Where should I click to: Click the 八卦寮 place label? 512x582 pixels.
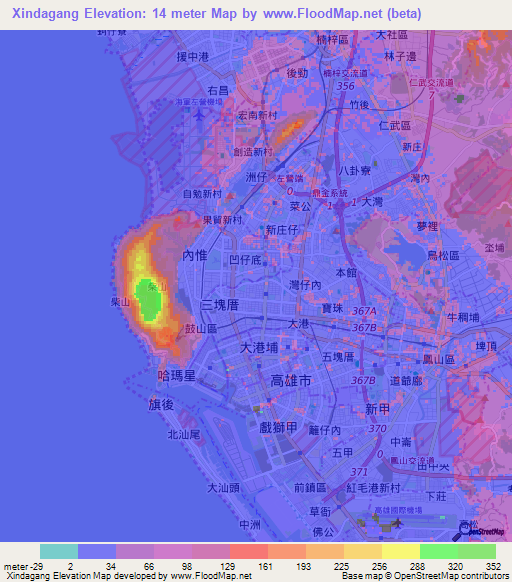click(x=355, y=170)
